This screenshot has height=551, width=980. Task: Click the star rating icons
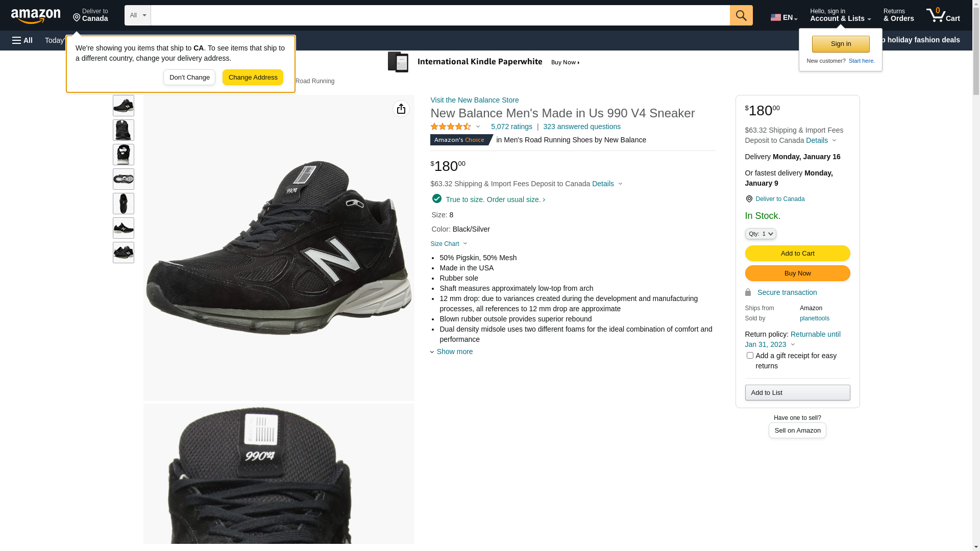point(451,127)
